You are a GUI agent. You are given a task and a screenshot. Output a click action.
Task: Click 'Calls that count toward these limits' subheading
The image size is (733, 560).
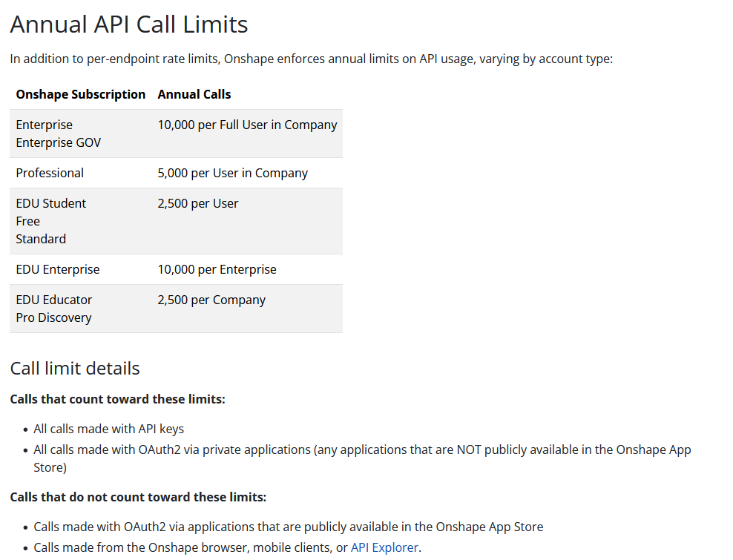click(118, 399)
